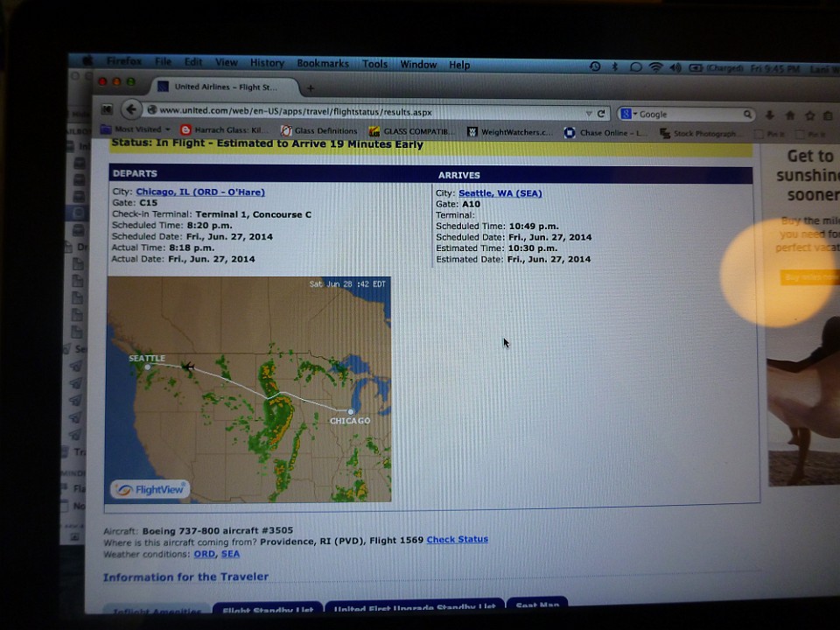This screenshot has width=840, height=630.
Task: Open the Seattle, WA (SEA) link
Action: coord(500,192)
